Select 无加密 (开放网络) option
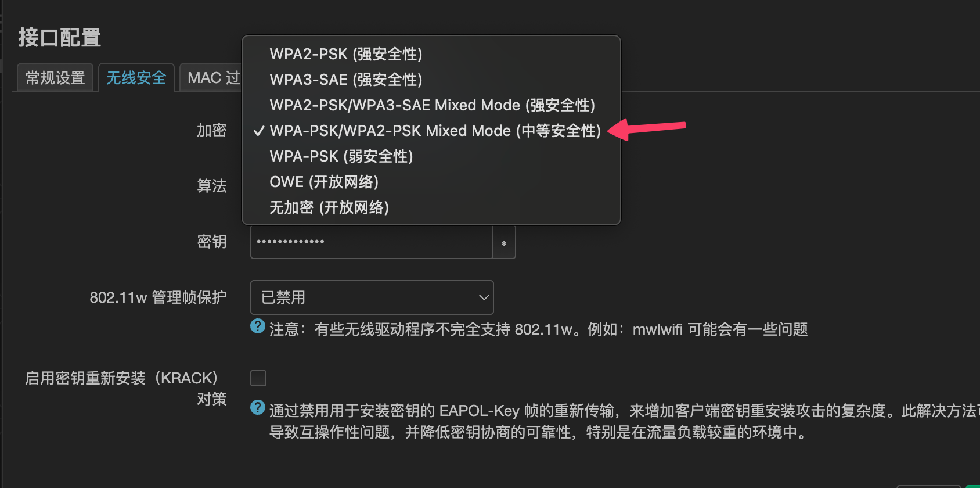 [329, 207]
